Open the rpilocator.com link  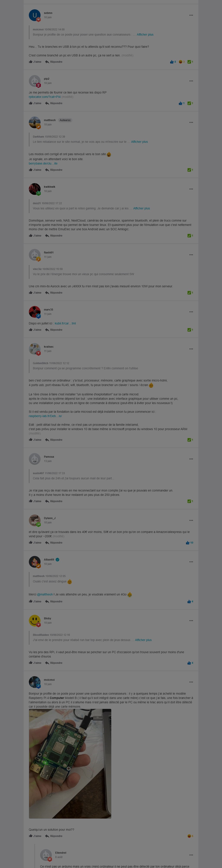(x=44, y=97)
